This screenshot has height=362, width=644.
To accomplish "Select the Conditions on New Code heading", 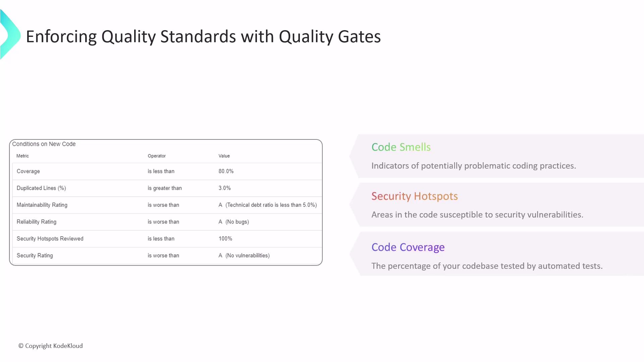I will pos(44,144).
